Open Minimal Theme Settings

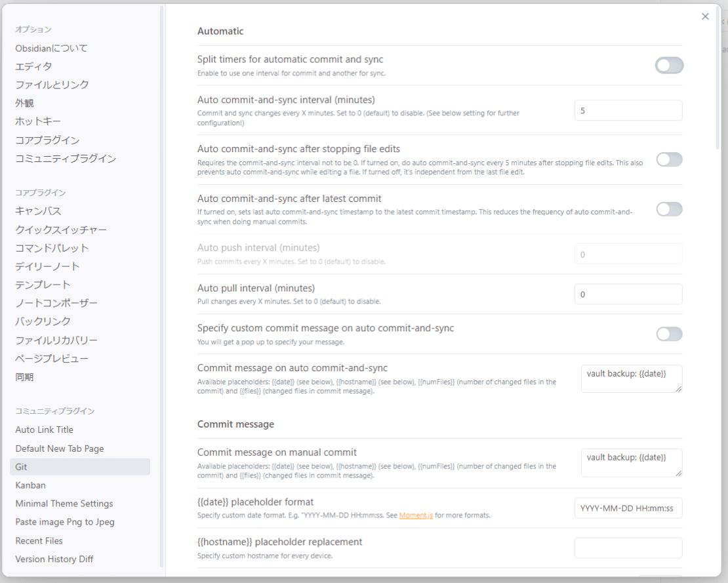coord(64,504)
